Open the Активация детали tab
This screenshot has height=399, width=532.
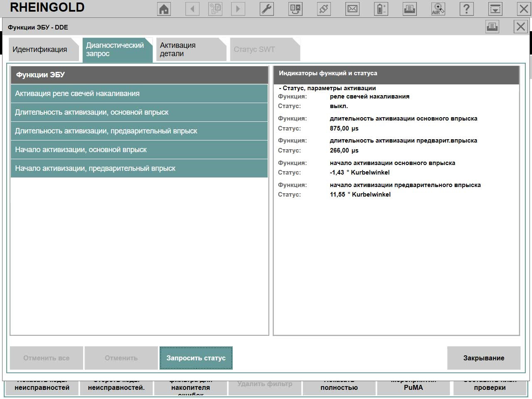point(191,49)
